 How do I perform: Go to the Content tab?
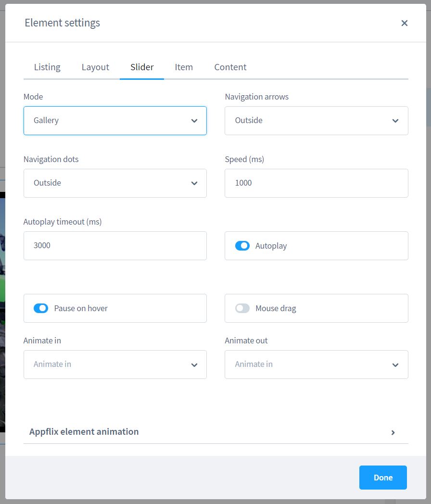pyautogui.click(x=230, y=67)
